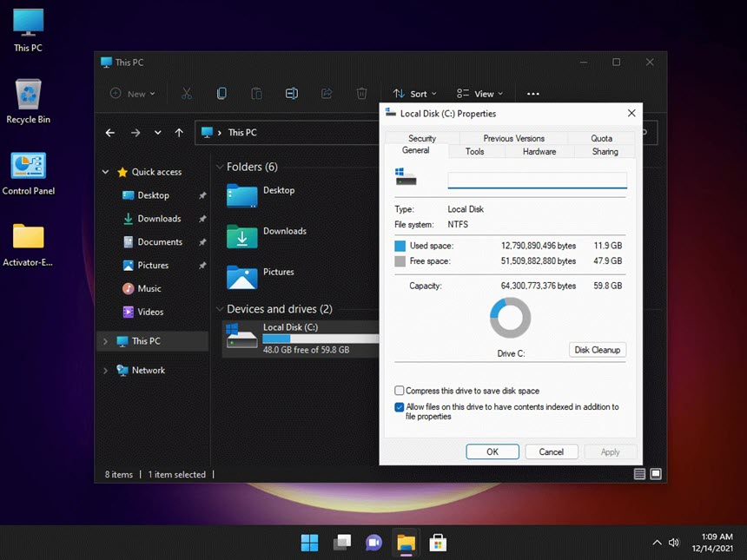
Task: Click the Disk Cleanup button
Action: (x=598, y=350)
